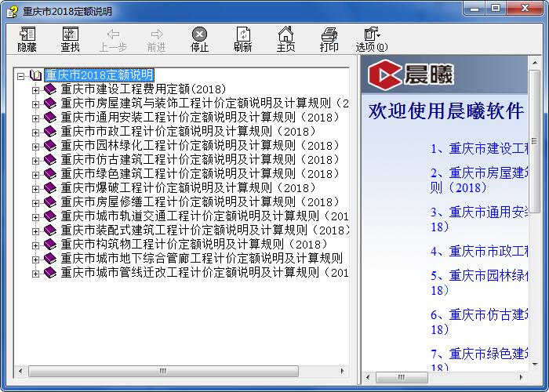This screenshot has height=392, width=549.
Task: Expand the 房屋建筑与装饰工程 tree node
Action: (35, 104)
